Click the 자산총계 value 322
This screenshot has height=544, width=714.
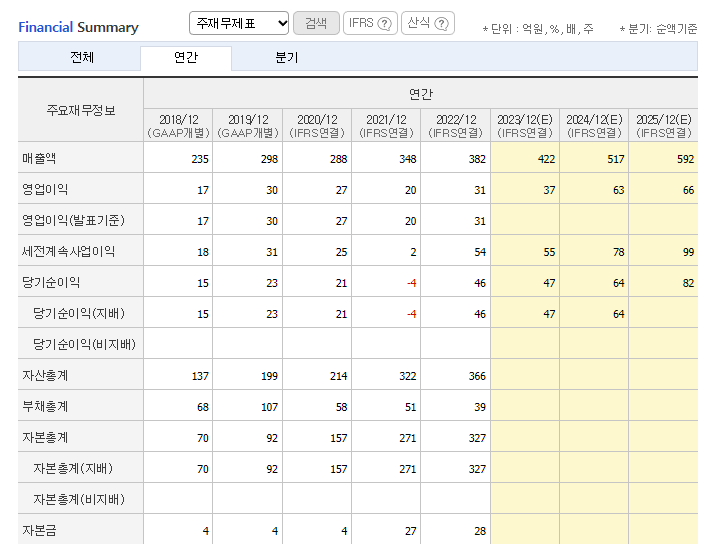coord(408,376)
